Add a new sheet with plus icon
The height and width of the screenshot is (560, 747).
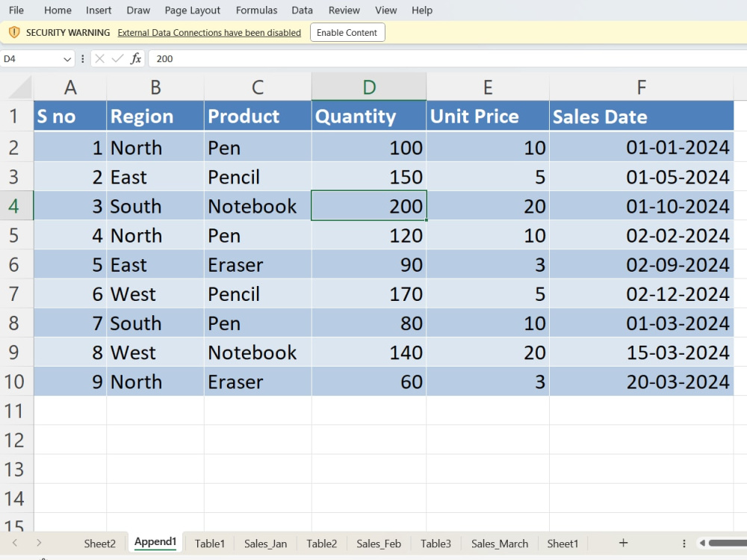point(623,543)
